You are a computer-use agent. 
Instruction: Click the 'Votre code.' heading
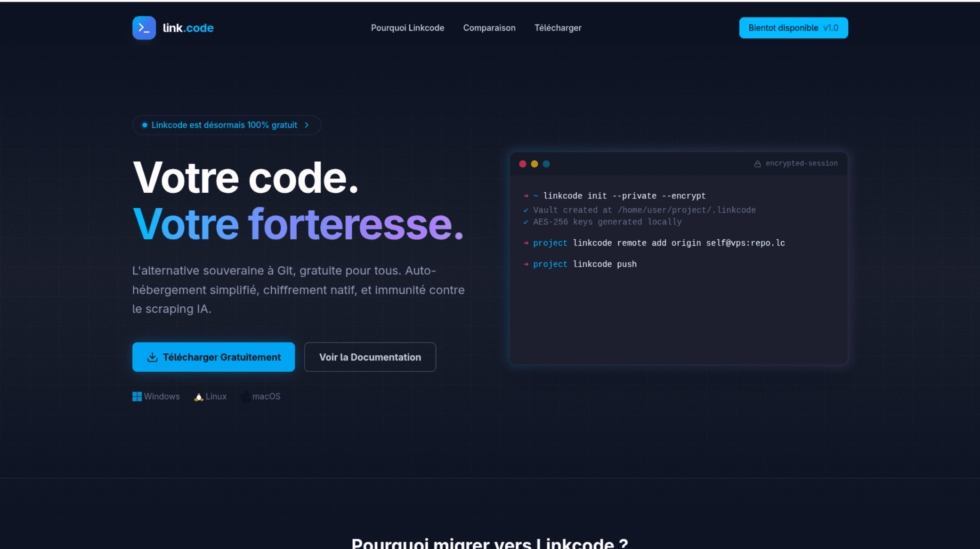pyautogui.click(x=245, y=178)
